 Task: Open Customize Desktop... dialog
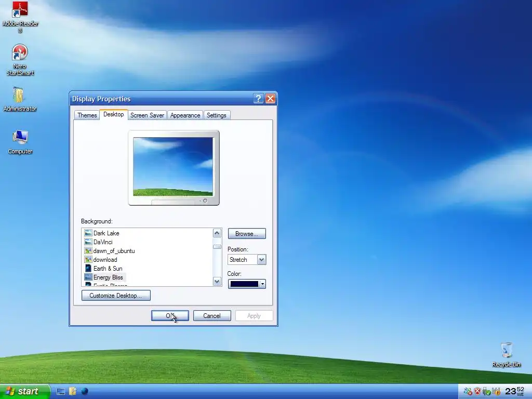[x=116, y=296]
